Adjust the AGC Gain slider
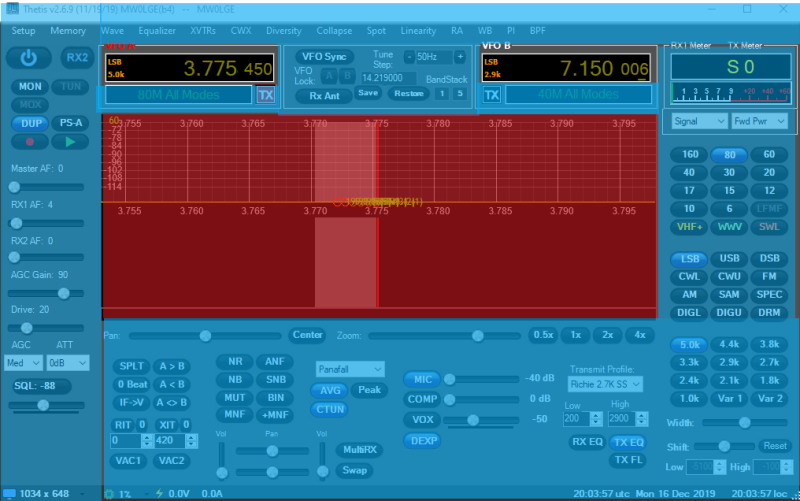Image resolution: width=800 pixels, height=501 pixels. point(46,293)
